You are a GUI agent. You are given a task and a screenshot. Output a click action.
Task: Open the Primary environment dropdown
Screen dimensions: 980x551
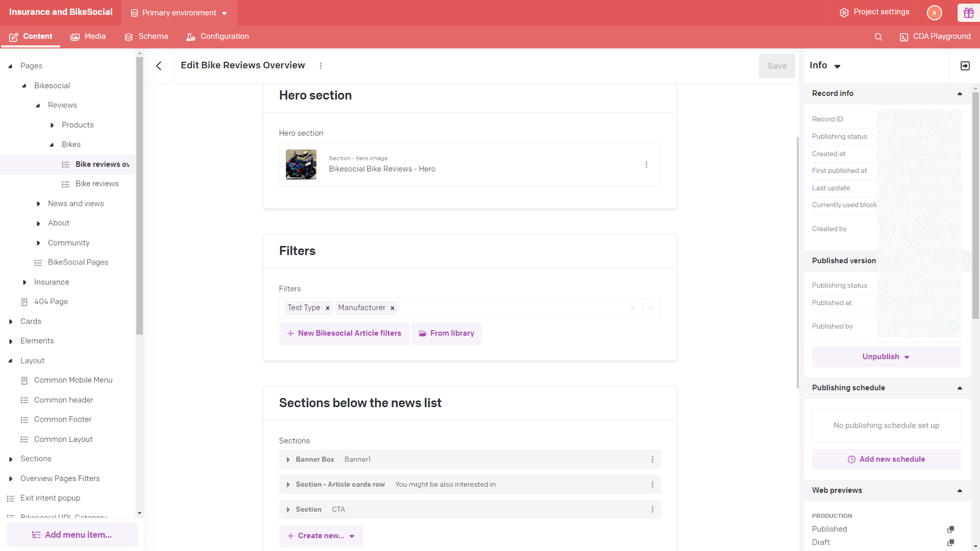(179, 13)
